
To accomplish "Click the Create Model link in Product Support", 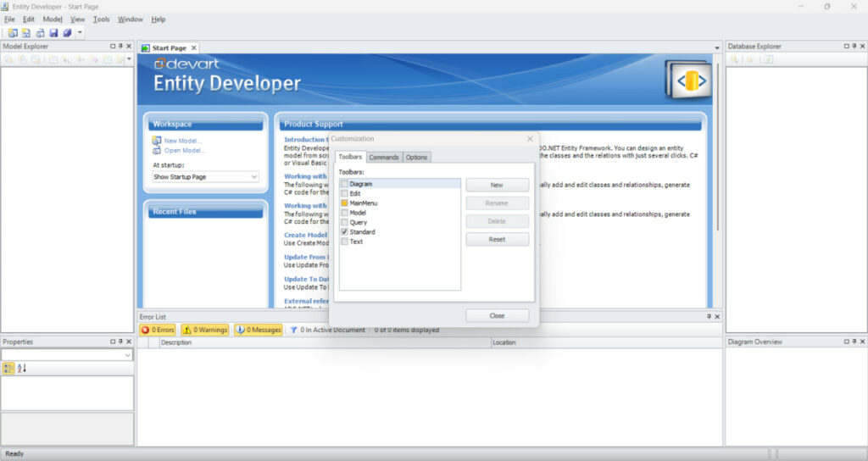I will click(305, 235).
